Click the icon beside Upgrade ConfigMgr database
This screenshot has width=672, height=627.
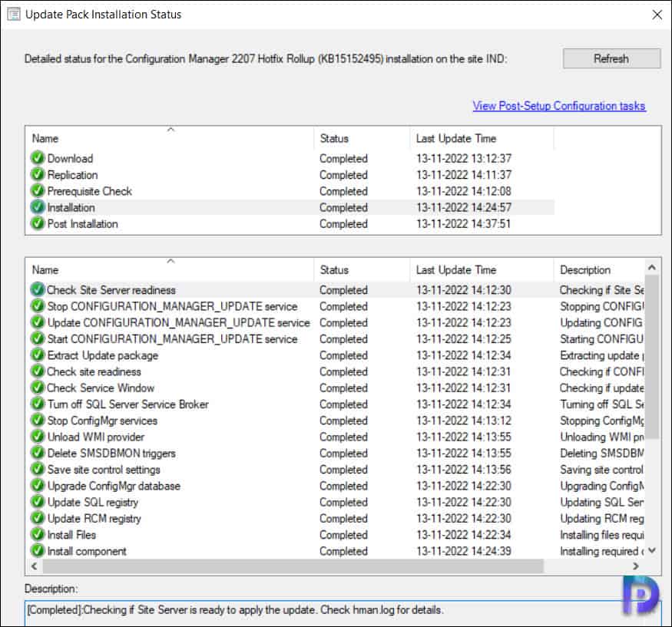[x=38, y=485]
